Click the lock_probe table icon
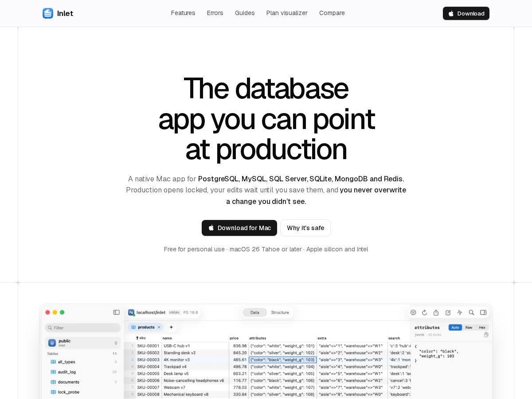 (53, 392)
